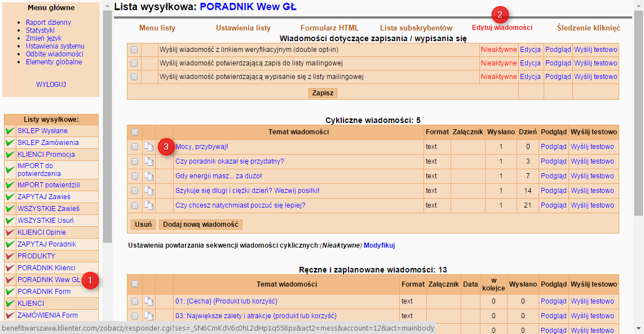Select the Edytuj wiadomości tab
644x334 pixels.
(x=502, y=28)
